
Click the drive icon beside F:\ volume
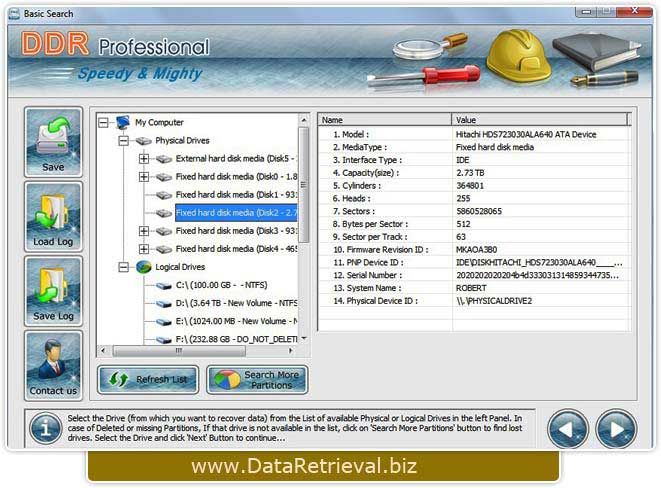tap(164, 340)
